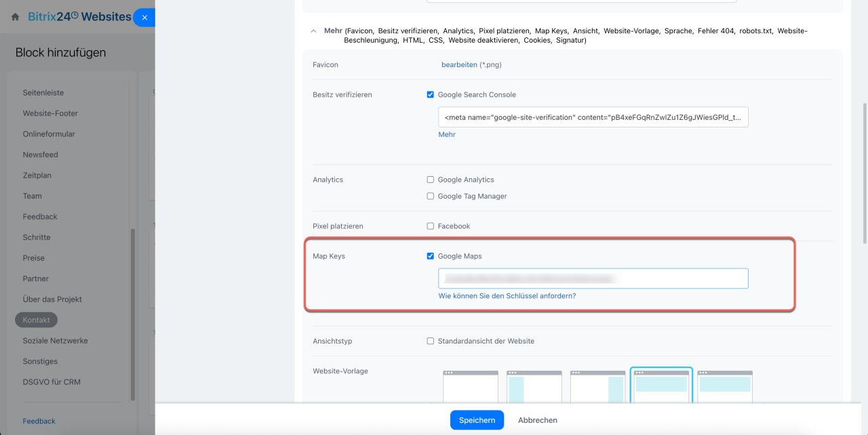
Task: Enable the Google Analytics checkbox
Action: point(430,180)
